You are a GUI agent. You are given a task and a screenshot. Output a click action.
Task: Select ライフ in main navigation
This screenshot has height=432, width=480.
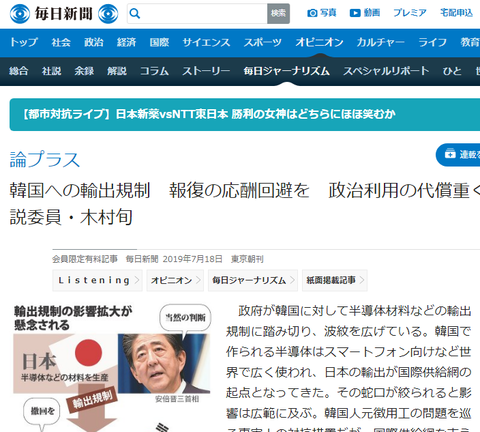tap(432, 42)
